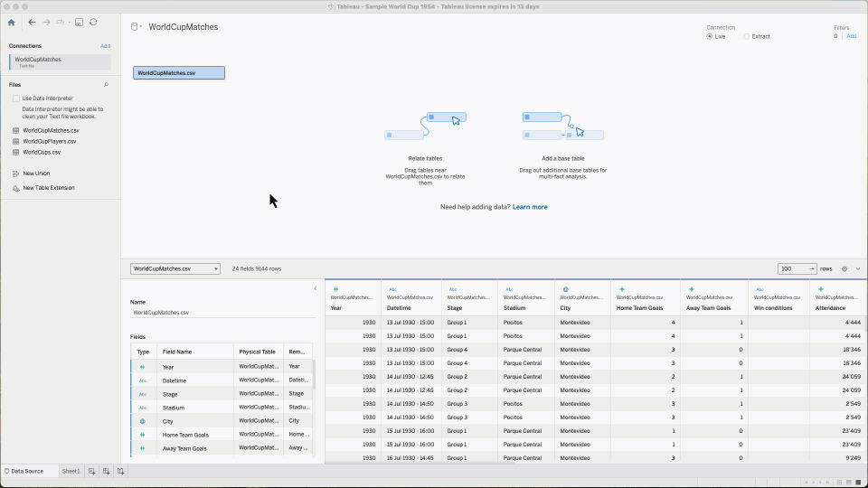Image resolution: width=868 pixels, height=488 pixels.
Task: Open the Learn more link
Action: [x=530, y=207]
